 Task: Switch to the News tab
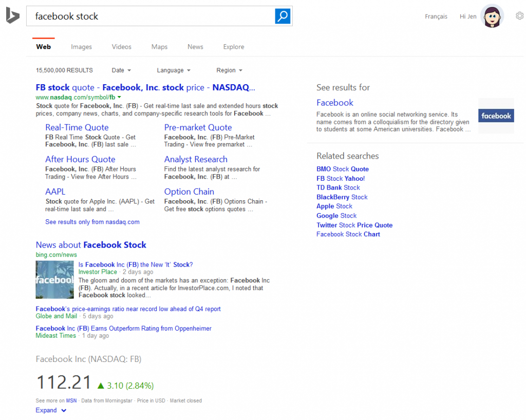tap(195, 47)
